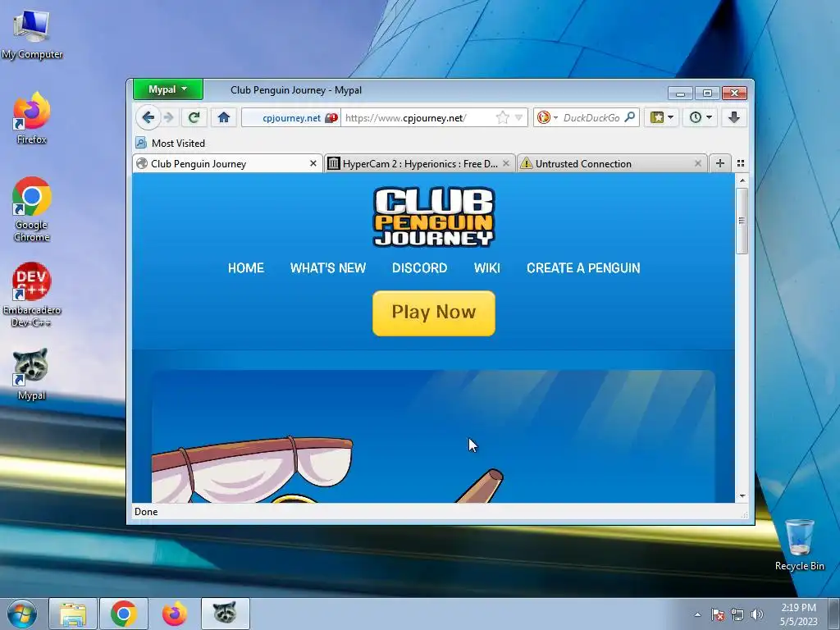
Task: Close the Club Penguin Journey tab
Action: (x=313, y=163)
